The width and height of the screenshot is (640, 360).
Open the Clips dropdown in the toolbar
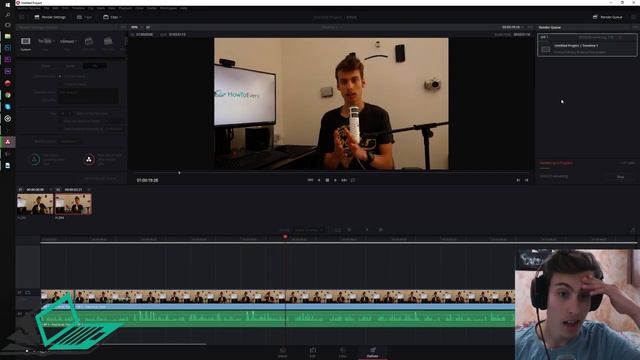pos(111,17)
